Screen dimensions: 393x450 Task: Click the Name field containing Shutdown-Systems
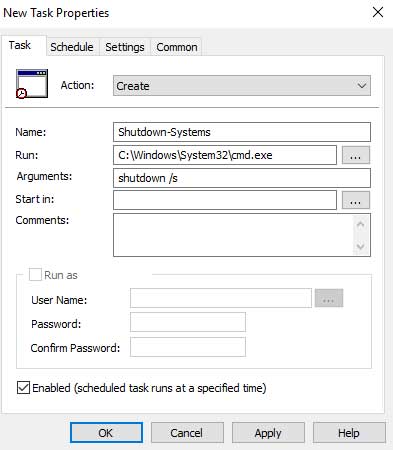pyautogui.click(x=242, y=132)
